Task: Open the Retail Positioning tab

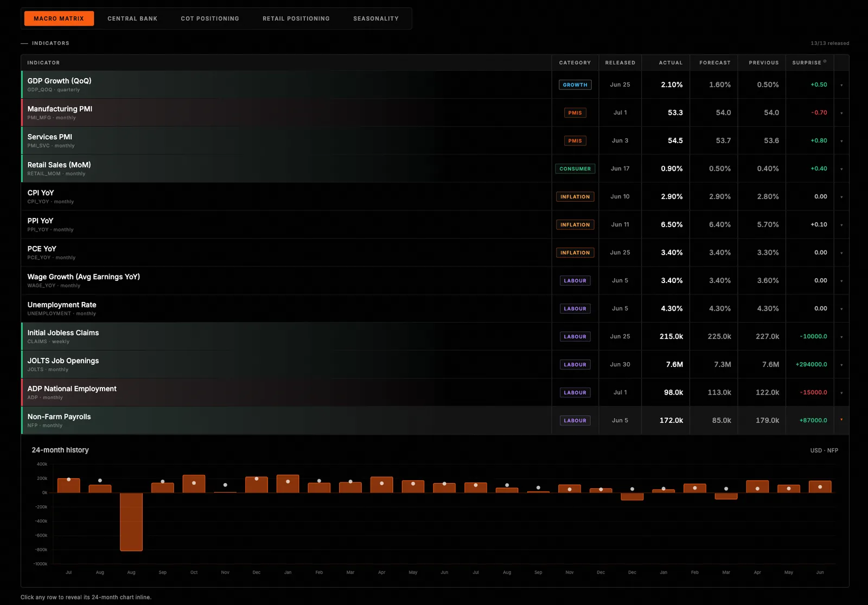Action: [x=296, y=18]
